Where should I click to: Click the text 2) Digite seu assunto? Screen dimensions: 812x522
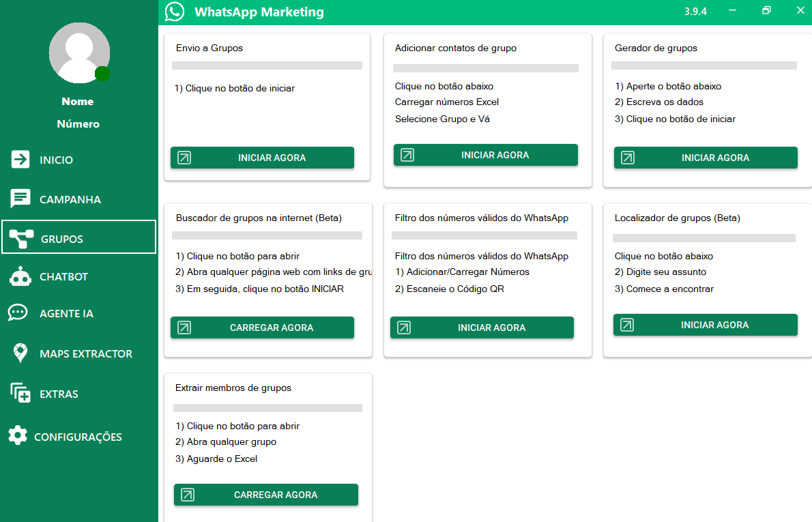(661, 272)
